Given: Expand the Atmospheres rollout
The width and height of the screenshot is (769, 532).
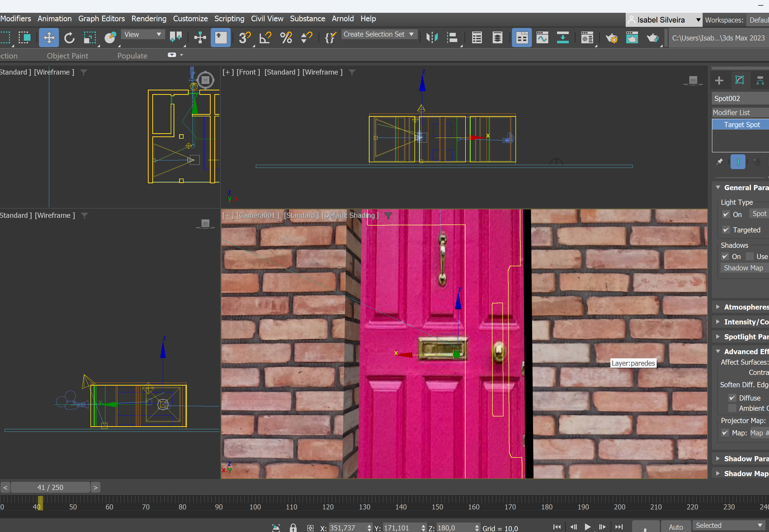Looking at the screenshot, I should [746, 307].
